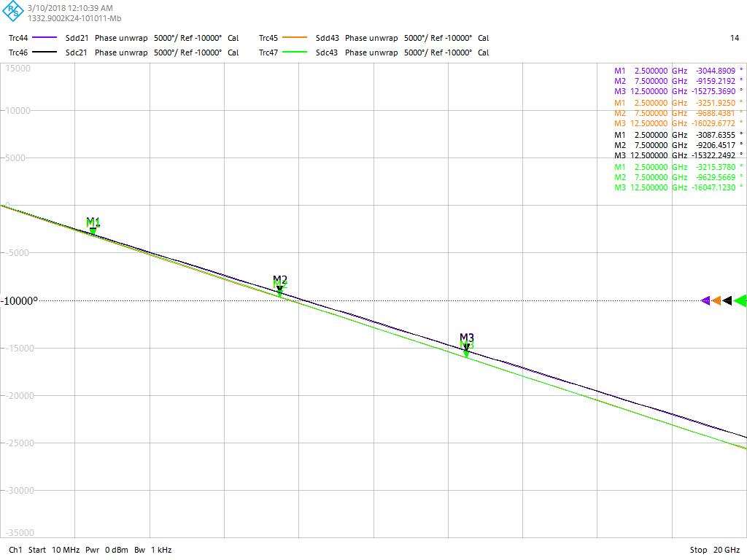Click marker M2 on the trace

coord(279,290)
